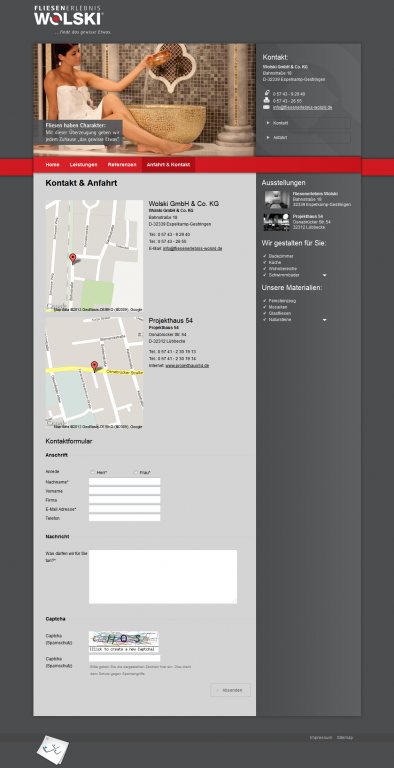Click the triangle arrow beside the Anfahrt button
The image size is (394, 768).
point(268,138)
